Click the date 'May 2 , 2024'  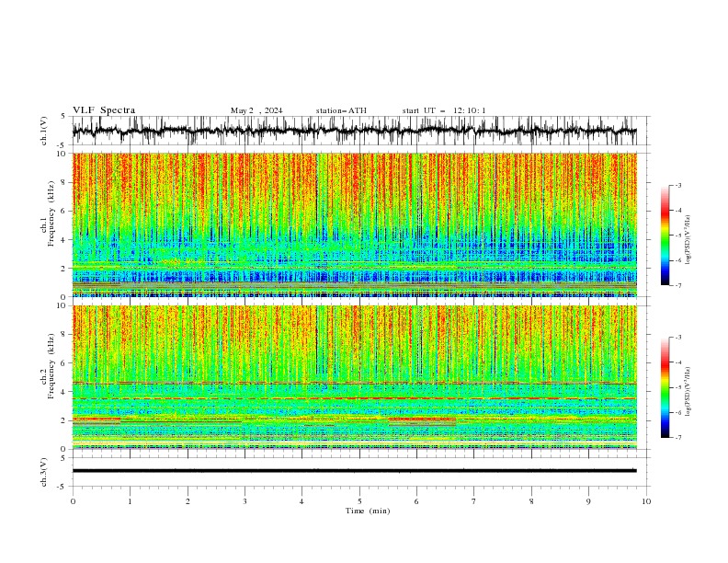tap(256, 110)
